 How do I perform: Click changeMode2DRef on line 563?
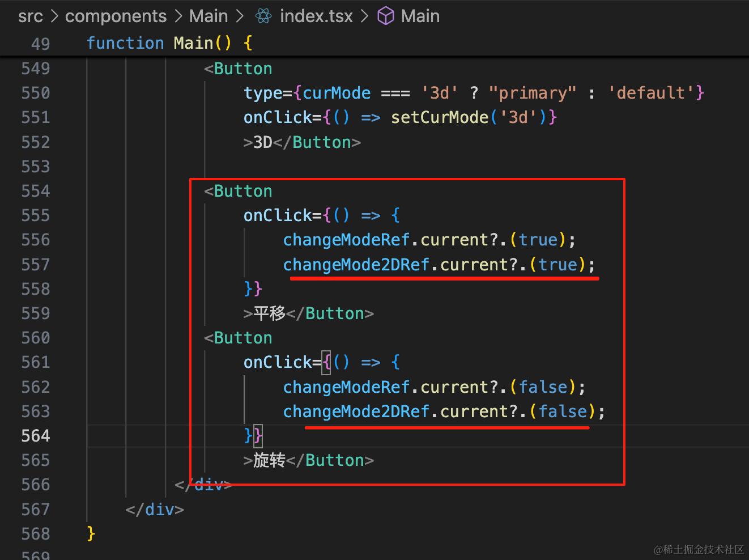coord(356,411)
